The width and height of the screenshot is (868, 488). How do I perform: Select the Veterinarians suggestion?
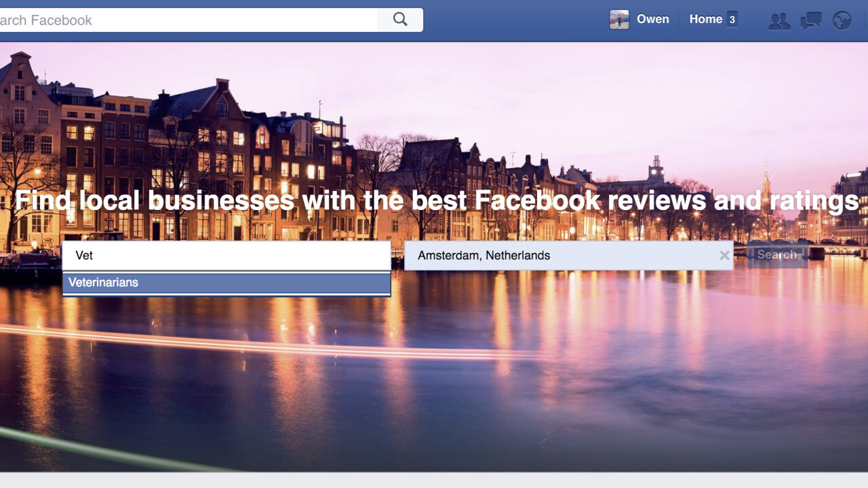tap(226, 283)
